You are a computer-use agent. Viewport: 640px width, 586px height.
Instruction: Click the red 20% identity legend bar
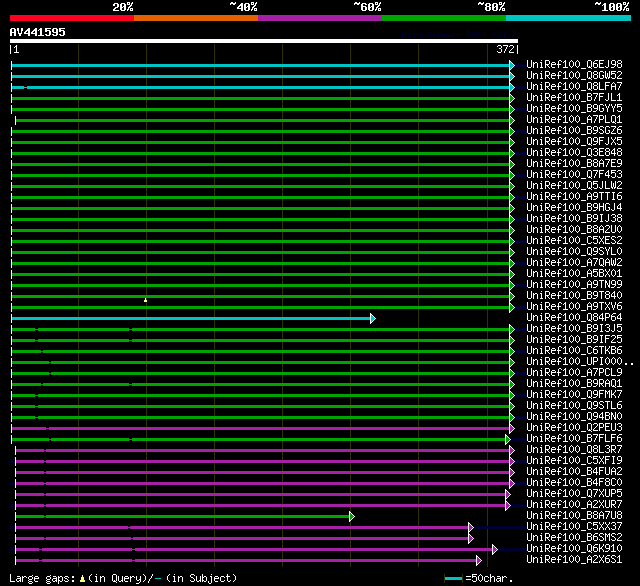[x=71, y=18]
